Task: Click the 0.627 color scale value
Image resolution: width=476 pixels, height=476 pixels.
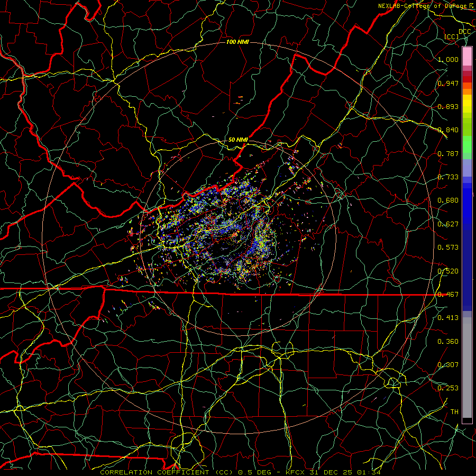Action: (x=448, y=224)
